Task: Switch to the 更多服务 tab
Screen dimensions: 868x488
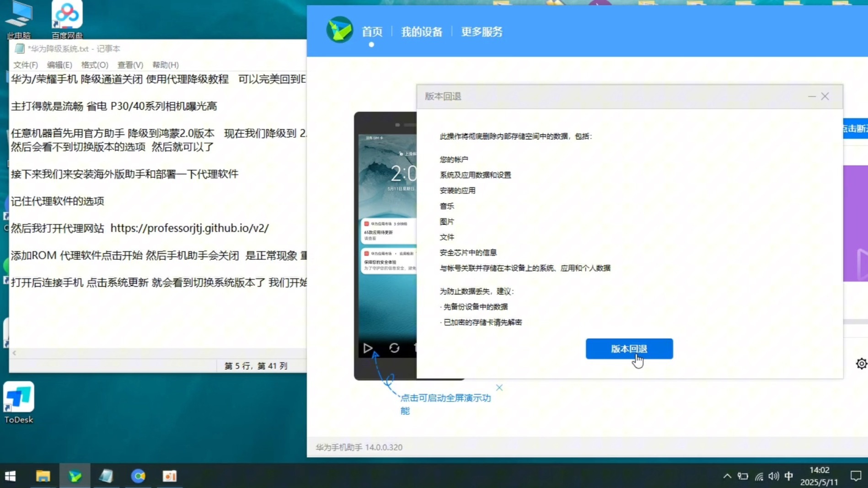Action: 482,32
